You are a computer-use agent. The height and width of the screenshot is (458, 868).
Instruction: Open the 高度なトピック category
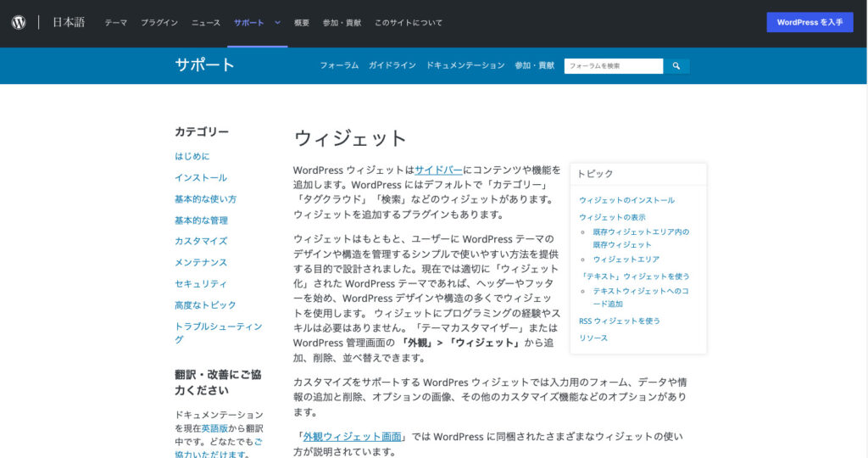click(x=205, y=305)
